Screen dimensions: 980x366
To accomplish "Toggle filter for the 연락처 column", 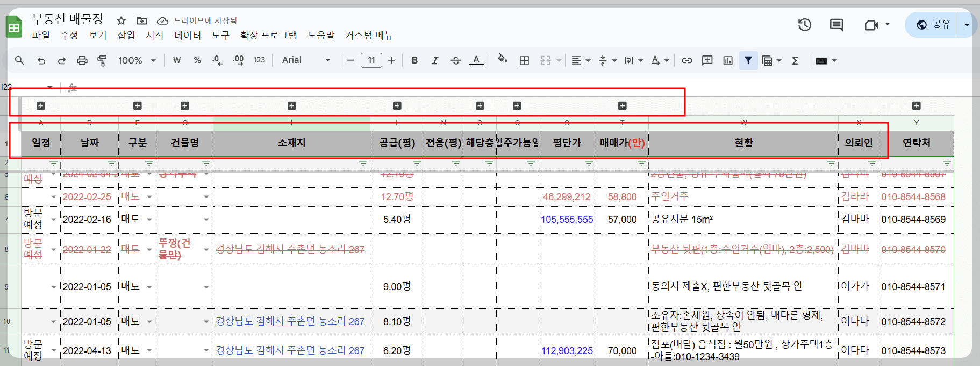I will [x=947, y=163].
